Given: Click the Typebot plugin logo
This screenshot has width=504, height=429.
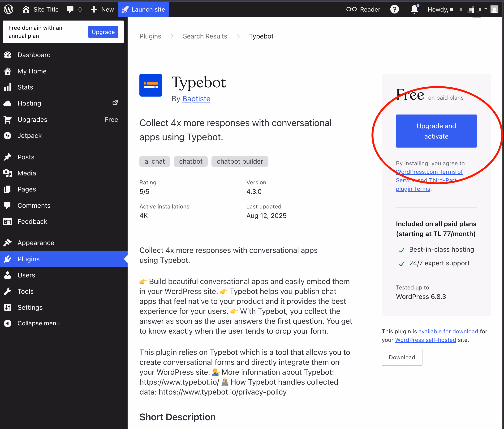Looking at the screenshot, I should [151, 85].
